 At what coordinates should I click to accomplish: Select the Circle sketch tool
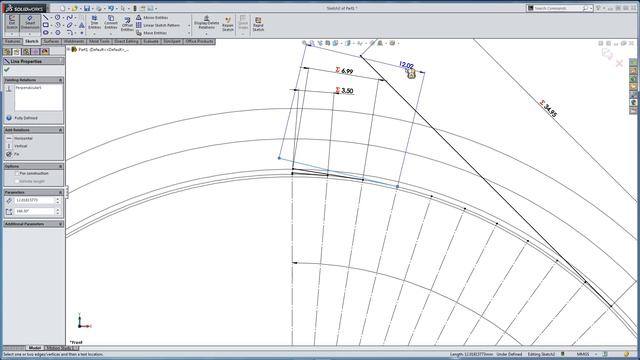(x=58, y=18)
